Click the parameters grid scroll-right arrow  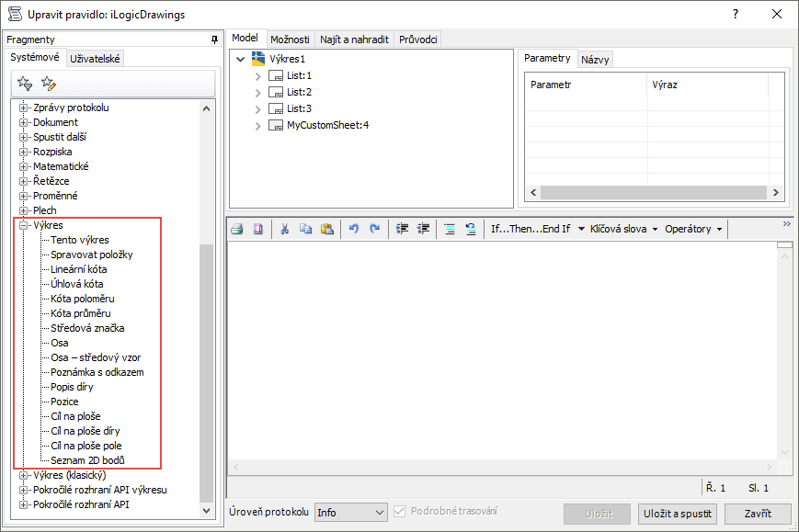(776, 192)
